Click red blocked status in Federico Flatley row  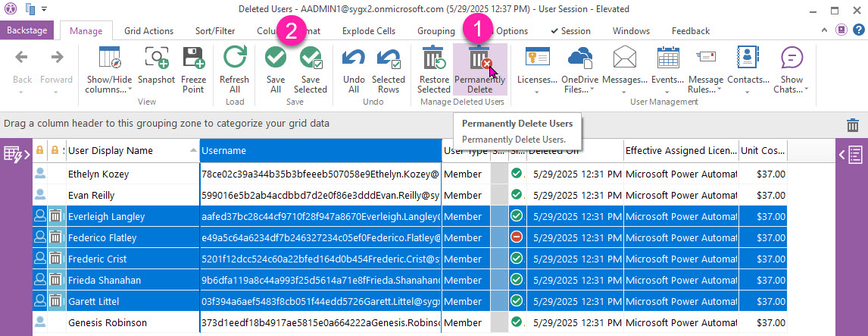[x=517, y=238]
